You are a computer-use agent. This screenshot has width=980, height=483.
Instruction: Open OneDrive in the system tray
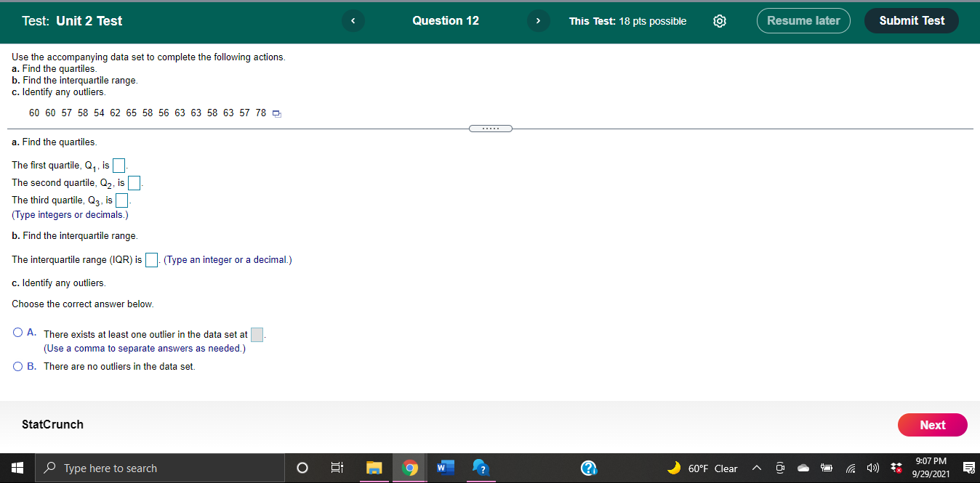tap(803, 468)
